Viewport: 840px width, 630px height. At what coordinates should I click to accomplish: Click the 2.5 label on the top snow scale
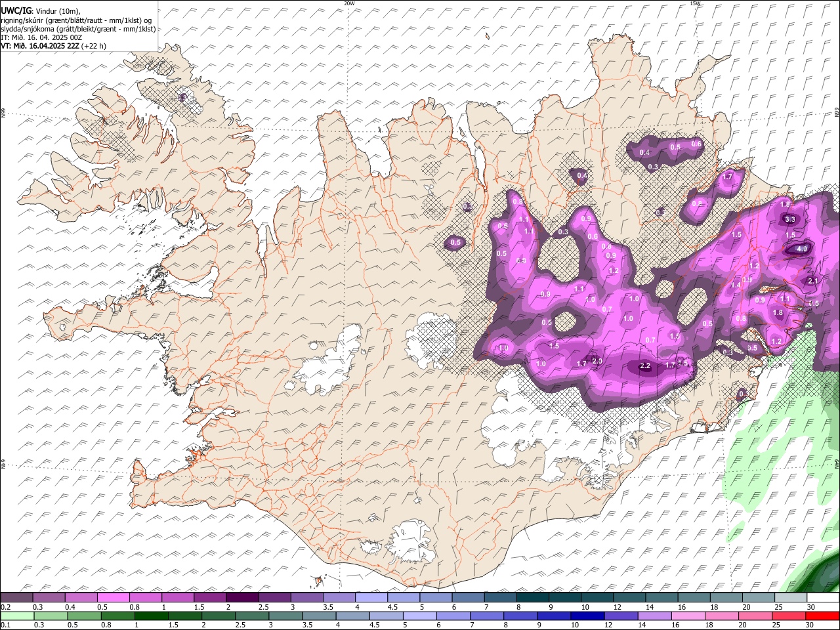click(x=263, y=607)
